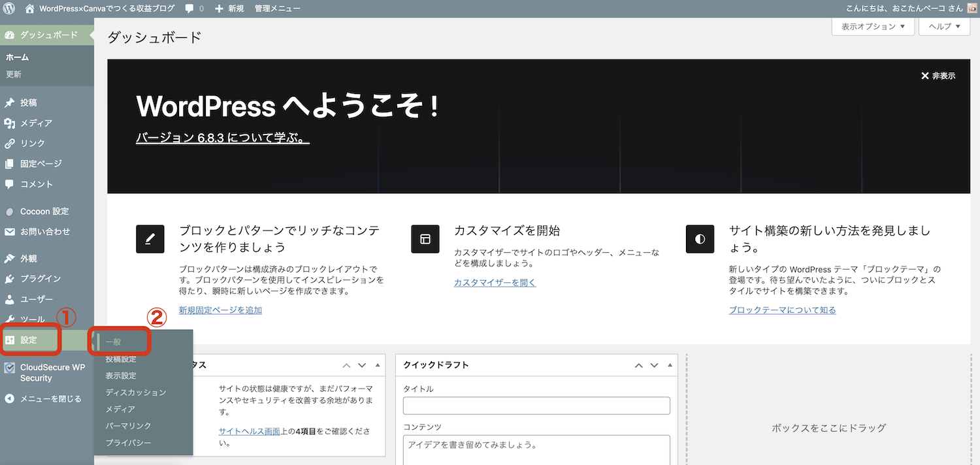This screenshot has height=465, width=980.
Task: Click the WordPress logo in the admin bar
Action: [8, 8]
